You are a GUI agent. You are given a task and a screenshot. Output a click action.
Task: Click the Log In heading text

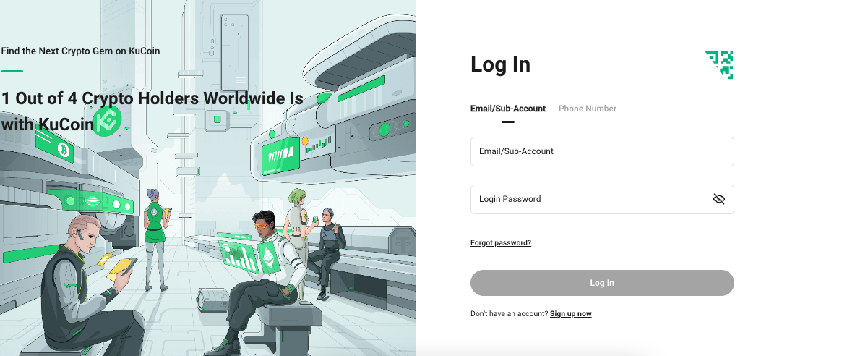(x=500, y=64)
